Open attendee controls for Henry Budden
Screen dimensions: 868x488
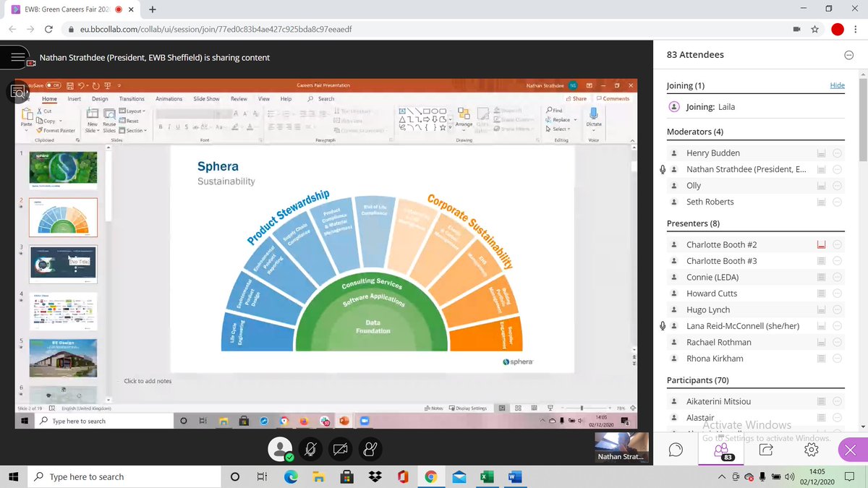tap(837, 153)
